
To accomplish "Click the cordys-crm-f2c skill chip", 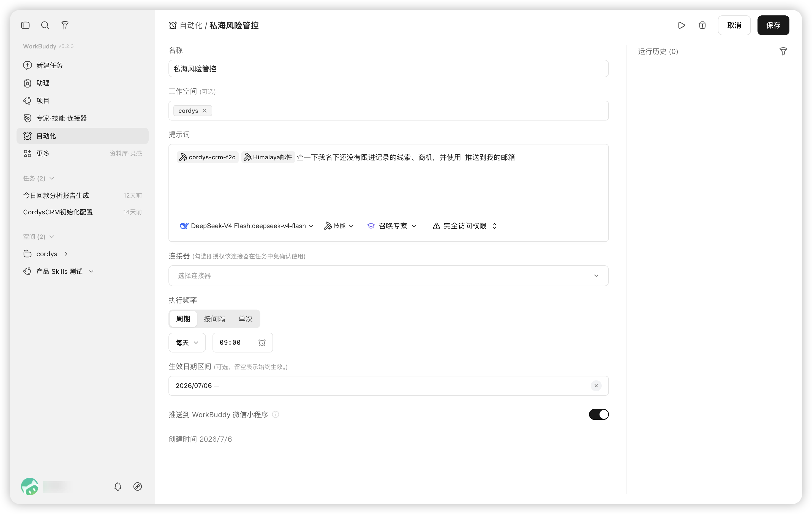I will pos(207,157).
